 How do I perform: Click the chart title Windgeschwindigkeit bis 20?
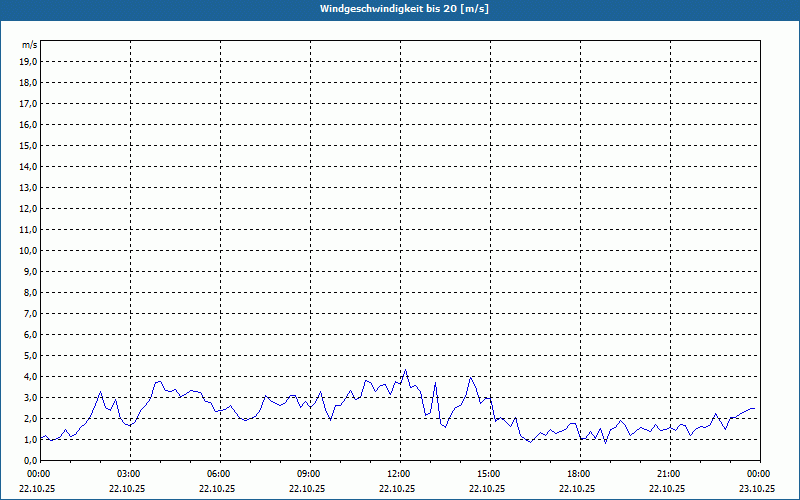coord(404,9)
